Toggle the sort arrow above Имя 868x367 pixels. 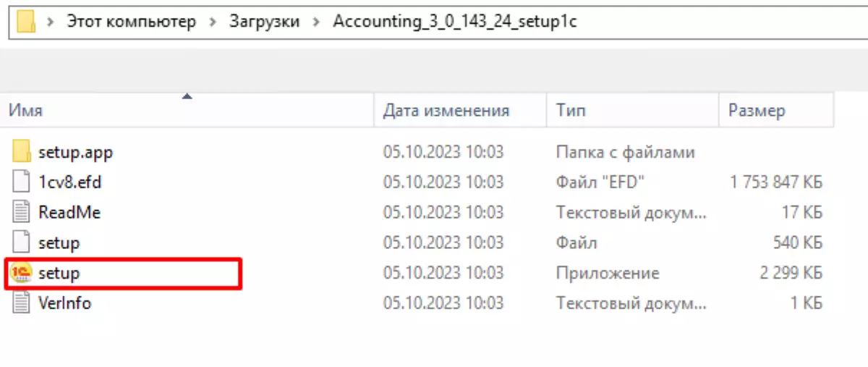[187, 96]
